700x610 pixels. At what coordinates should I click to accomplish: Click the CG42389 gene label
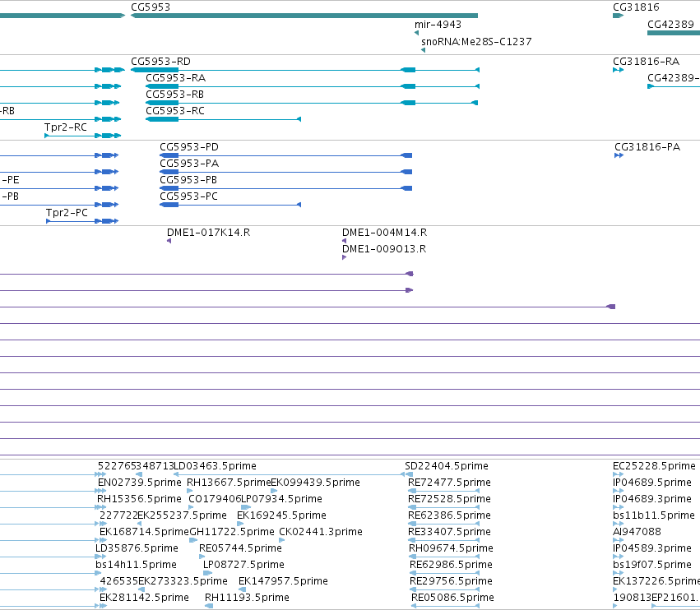tap(670, 25)
